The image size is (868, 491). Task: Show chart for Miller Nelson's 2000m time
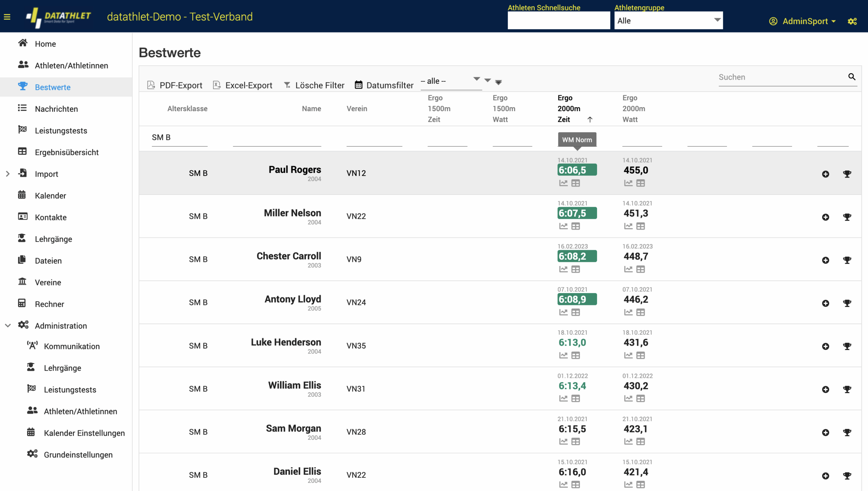tap(563, 226)
